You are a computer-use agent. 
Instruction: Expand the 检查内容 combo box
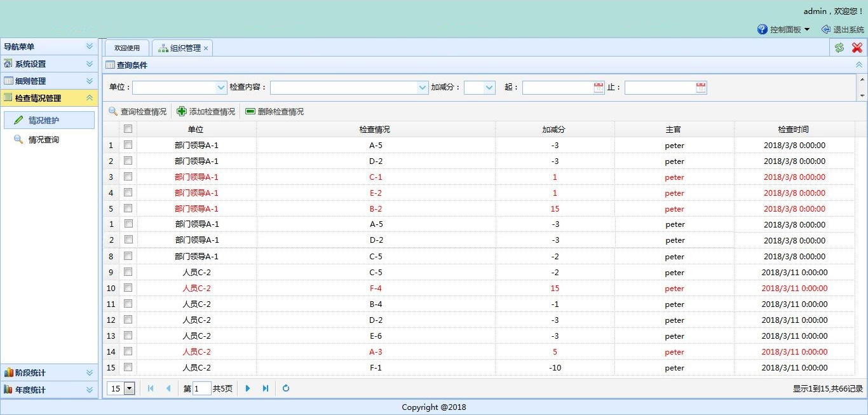(423, 88)
